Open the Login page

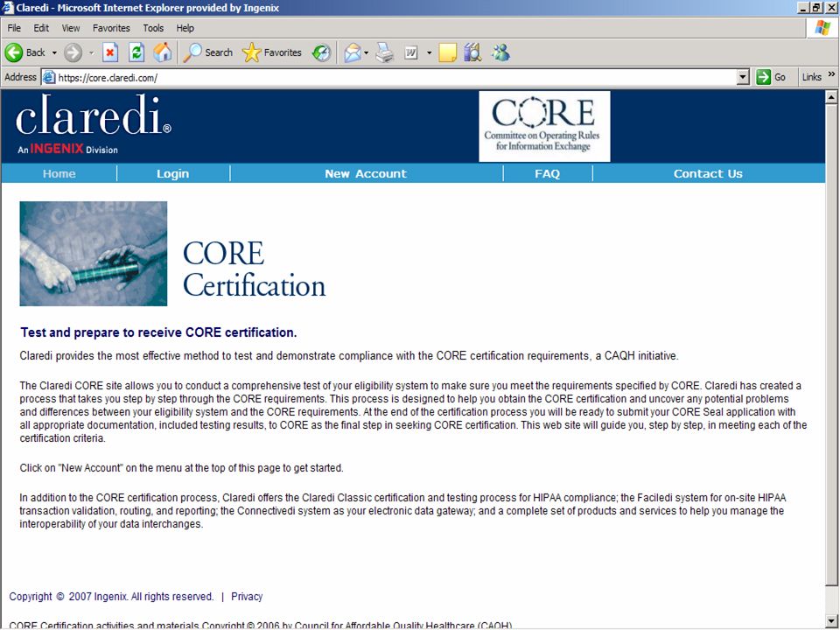(172, 173)
